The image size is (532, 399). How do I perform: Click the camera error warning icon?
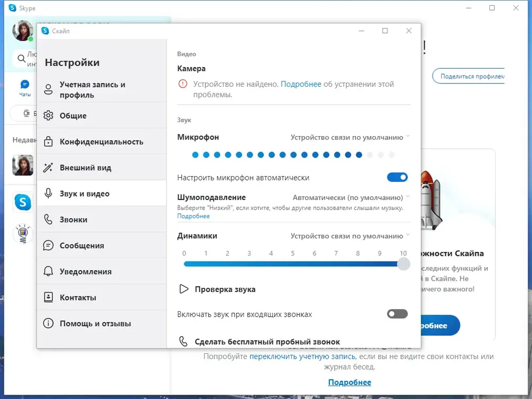coord(182,84)
